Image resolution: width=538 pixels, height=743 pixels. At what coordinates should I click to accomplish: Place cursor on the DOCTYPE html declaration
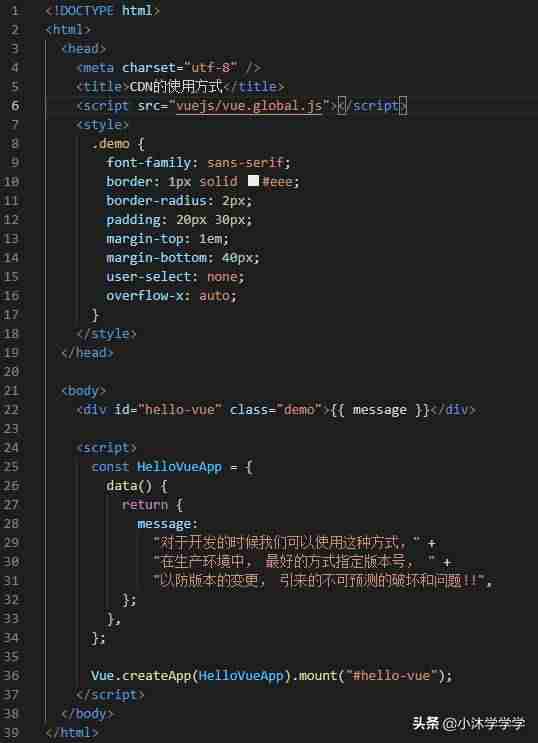click(102, 10)
